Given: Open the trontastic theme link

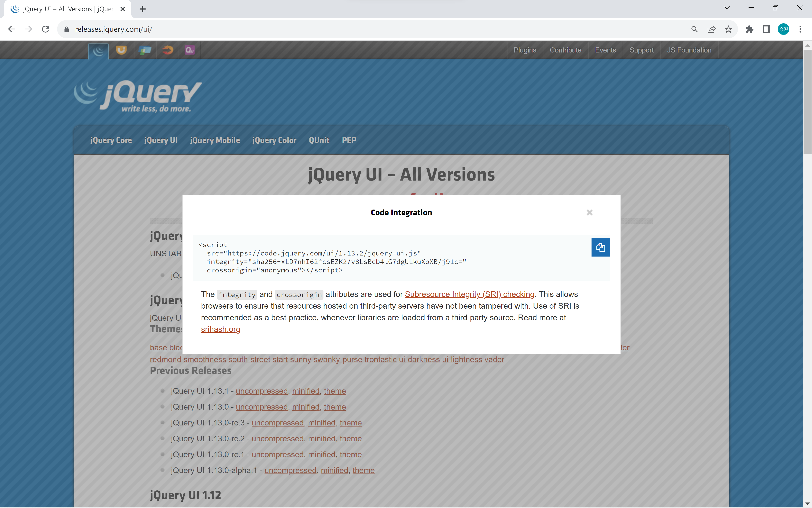Looking at the screenshot, I should click(x=380, y=359).
